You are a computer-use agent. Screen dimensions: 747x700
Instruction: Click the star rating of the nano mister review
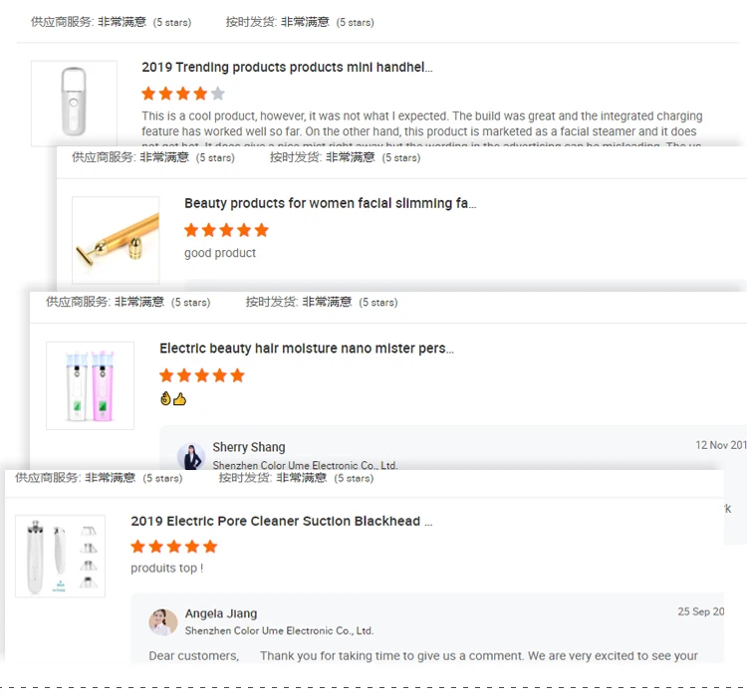pos(201,375)
